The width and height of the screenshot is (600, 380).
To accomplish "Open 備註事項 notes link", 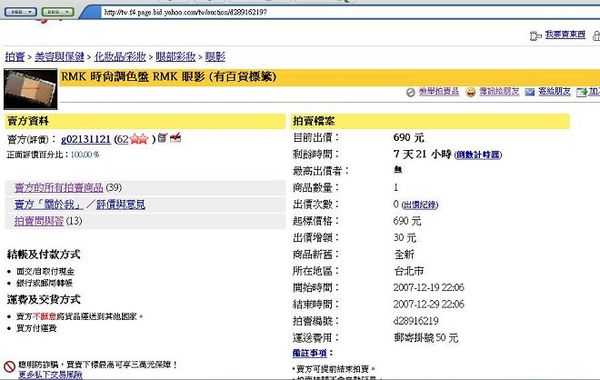I will tap(310, 353).
